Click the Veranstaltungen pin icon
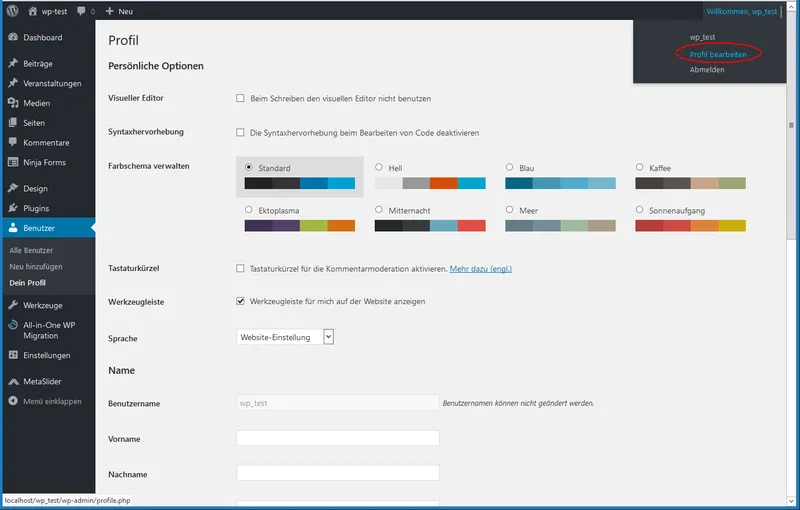 [13, 83]
